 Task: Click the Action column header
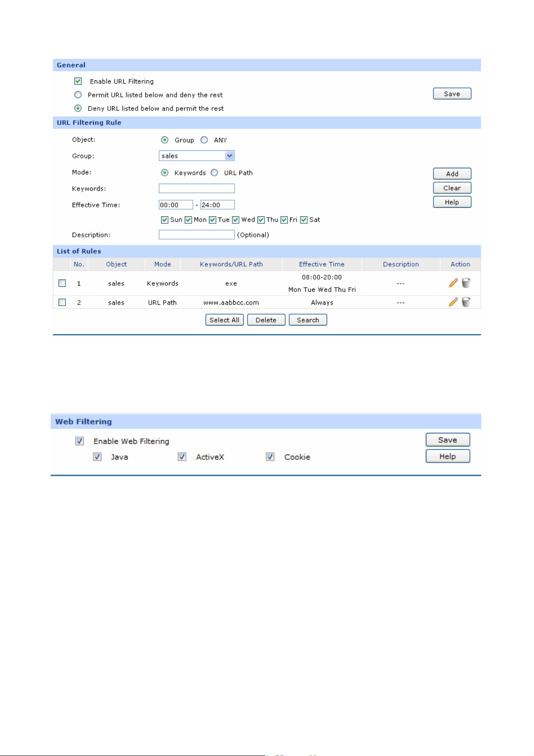[x=460, y=264]
